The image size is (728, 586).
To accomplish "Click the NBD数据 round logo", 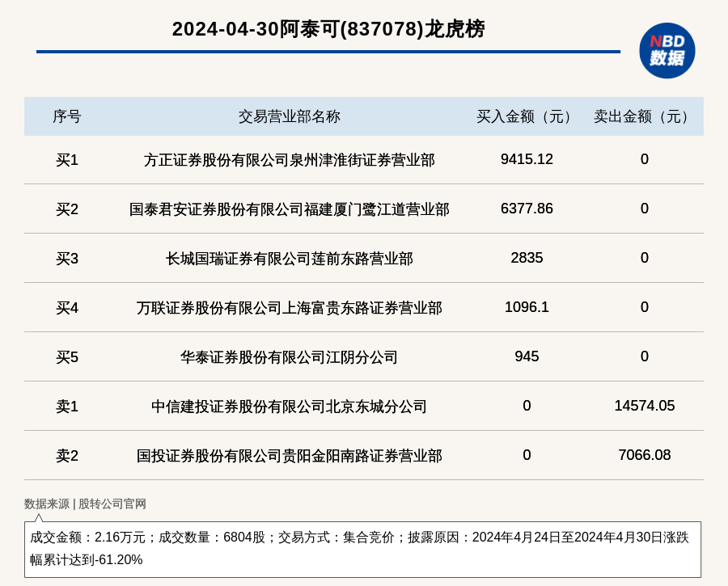I will click(x=667, y=51).
